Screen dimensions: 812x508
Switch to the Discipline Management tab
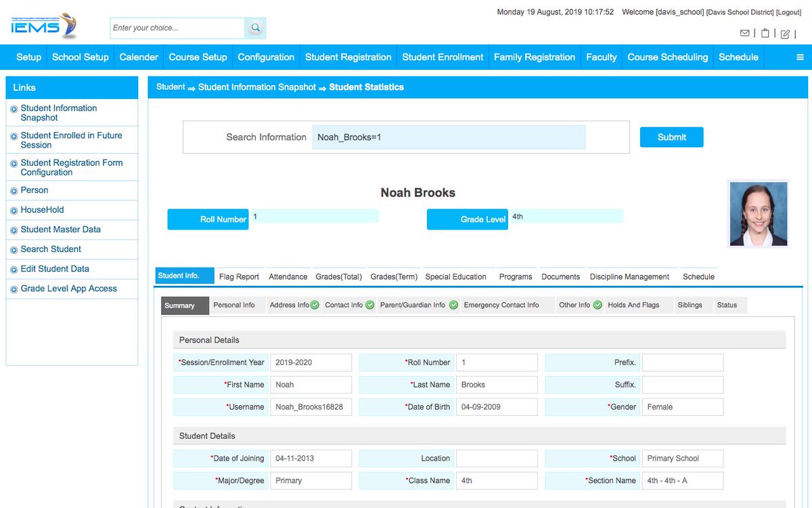pos(629,276)
